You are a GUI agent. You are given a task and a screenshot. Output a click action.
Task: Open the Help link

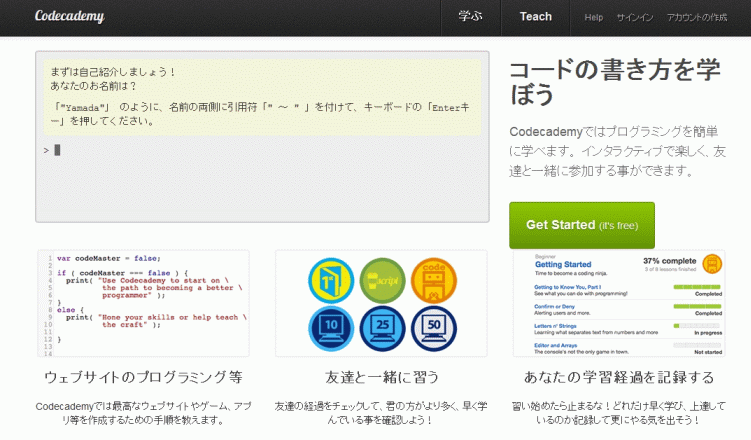(x=593, y=18)
